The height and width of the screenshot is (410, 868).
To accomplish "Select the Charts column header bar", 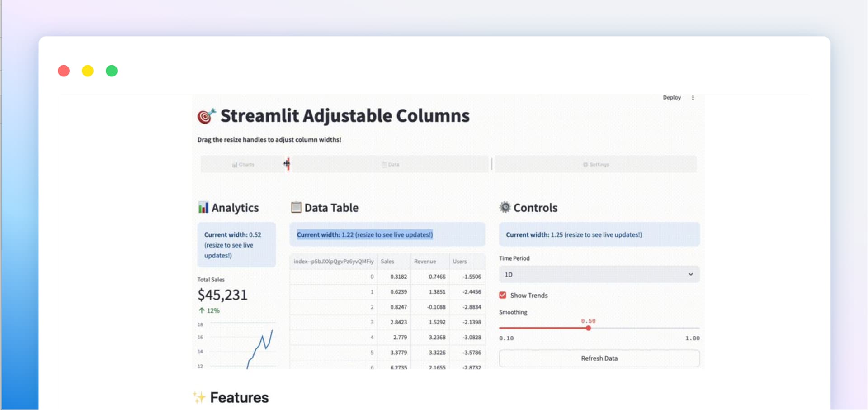I will [x=243, y=164].
